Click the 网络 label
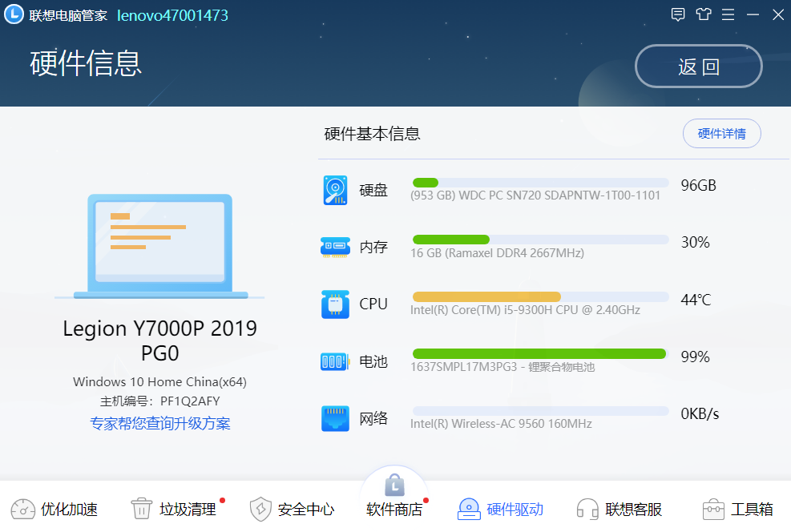 point(373,418)
